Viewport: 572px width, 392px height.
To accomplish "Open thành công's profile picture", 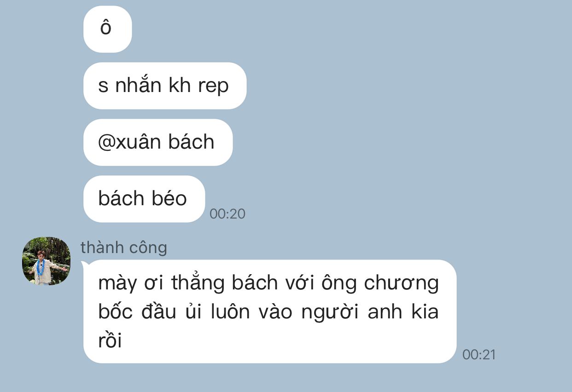I will pyautogui.click(x=46, y=261).
